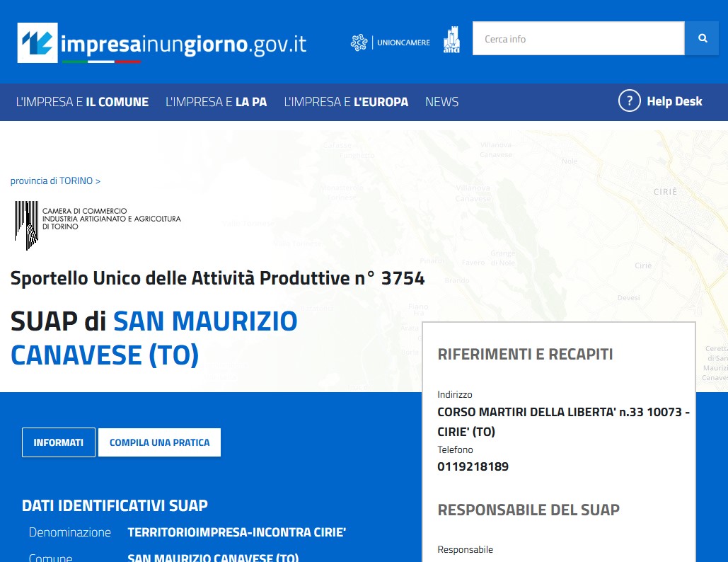The height and width of the screenshot is (562, 728).
Task: Click the SAN MAURIZIO CANAVESE (TO) title
Action: pyautogui.click(x=154, y=338)
